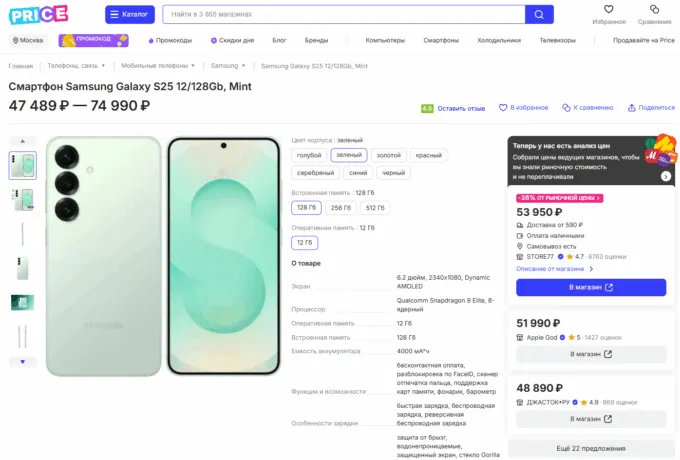Open the Москва city selector

click(x=27, y=40)
